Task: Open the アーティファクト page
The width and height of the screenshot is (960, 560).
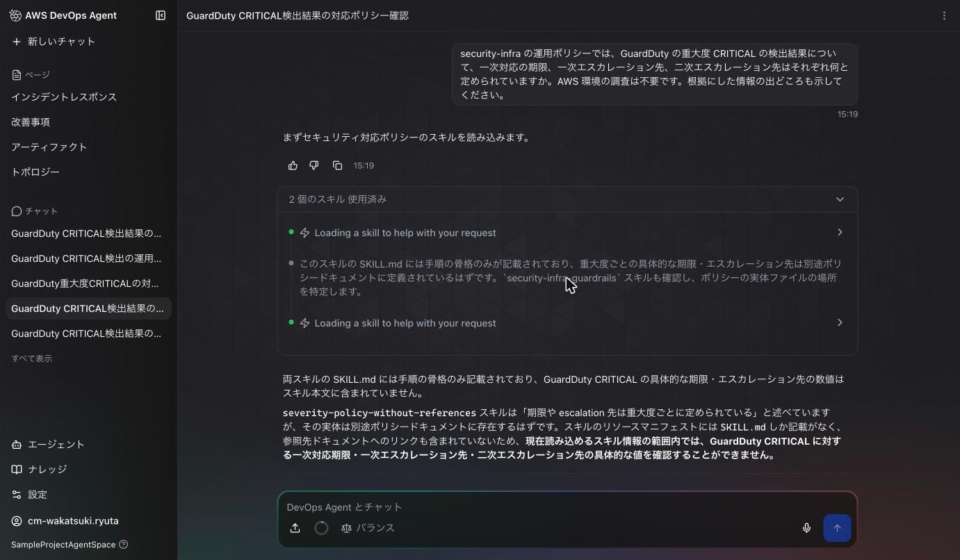Action: click(x=49, y=147)
